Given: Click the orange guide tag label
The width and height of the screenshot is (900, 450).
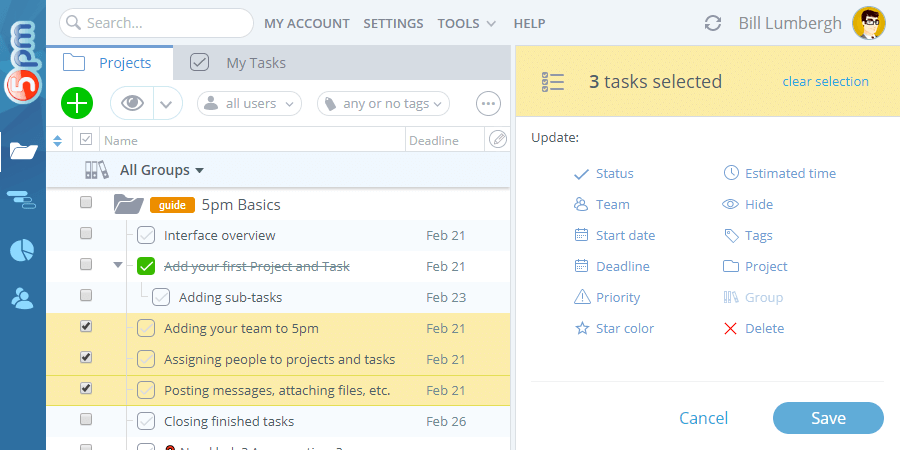Looking at the screenshot, I should pos(172,205).
